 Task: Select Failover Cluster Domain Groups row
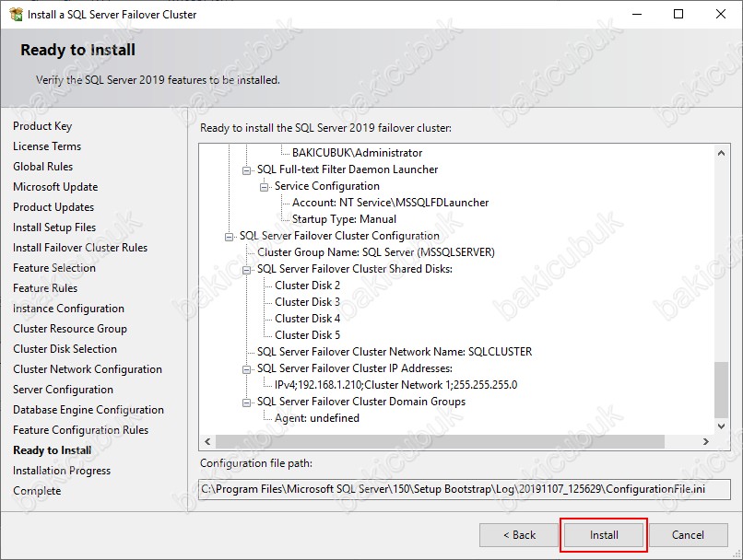point(361,402)
